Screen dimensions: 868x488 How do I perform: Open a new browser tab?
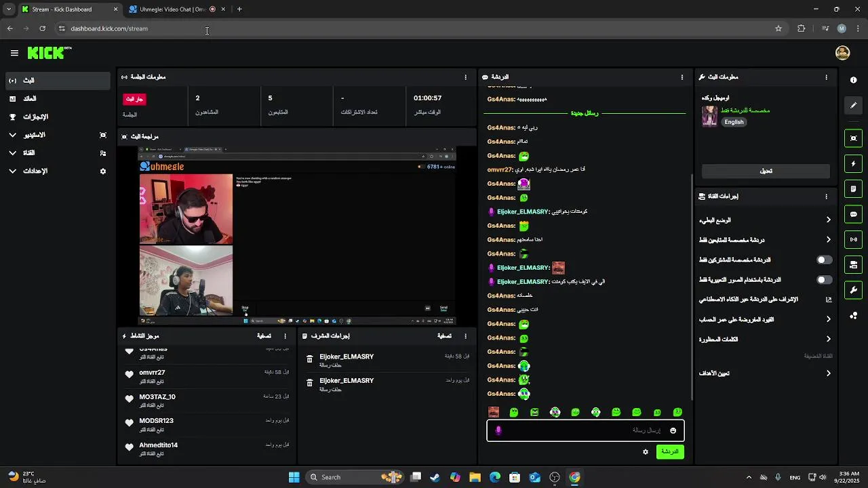239,9
